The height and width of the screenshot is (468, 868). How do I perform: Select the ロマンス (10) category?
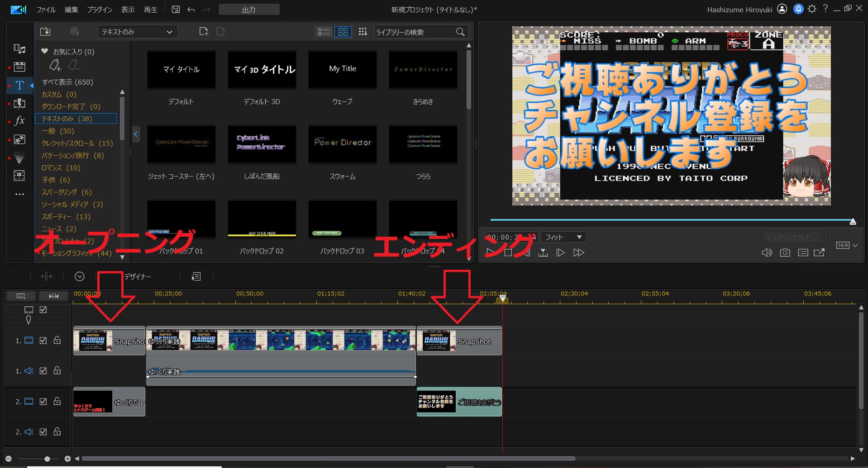[61, 167]
